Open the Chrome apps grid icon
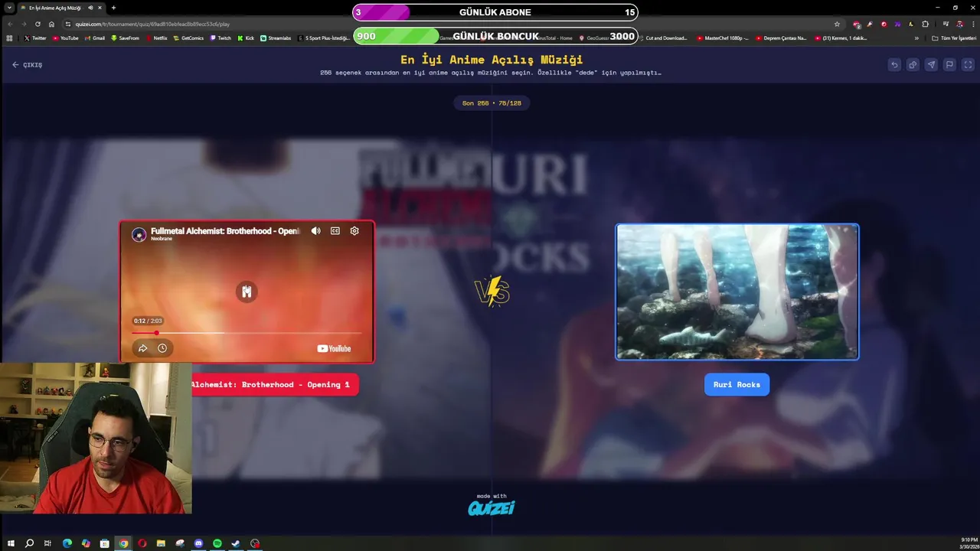Viewport: 980px width, 551px height. pyautogui.click(x=9, y=37)
